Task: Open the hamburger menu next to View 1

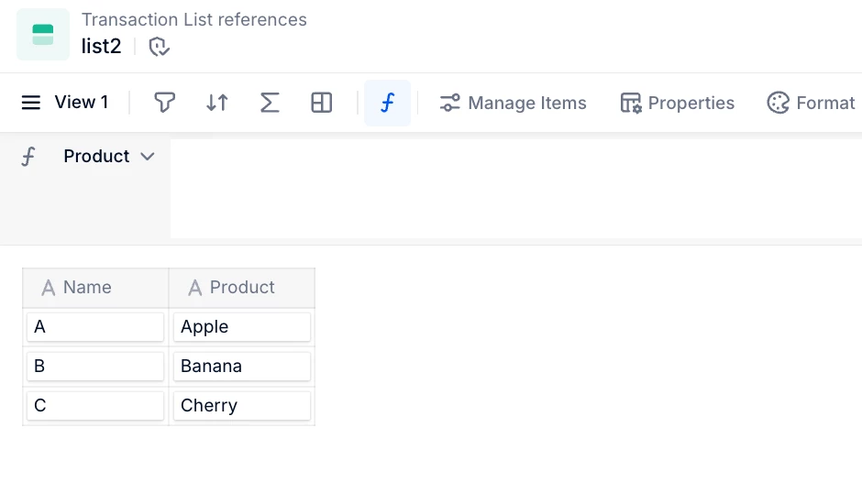Action: coord(31,103)
